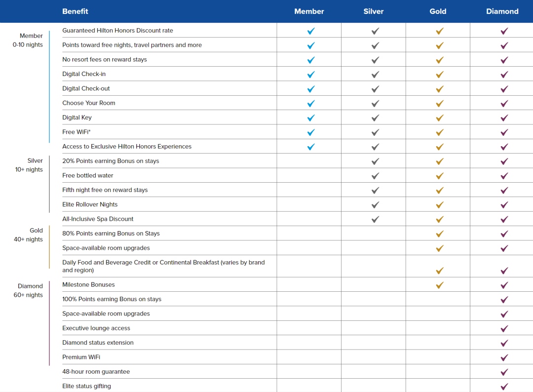Click 'Fifth night free on reward stays' text
This screenshot has width=533, height=392.
pos(105,190)
